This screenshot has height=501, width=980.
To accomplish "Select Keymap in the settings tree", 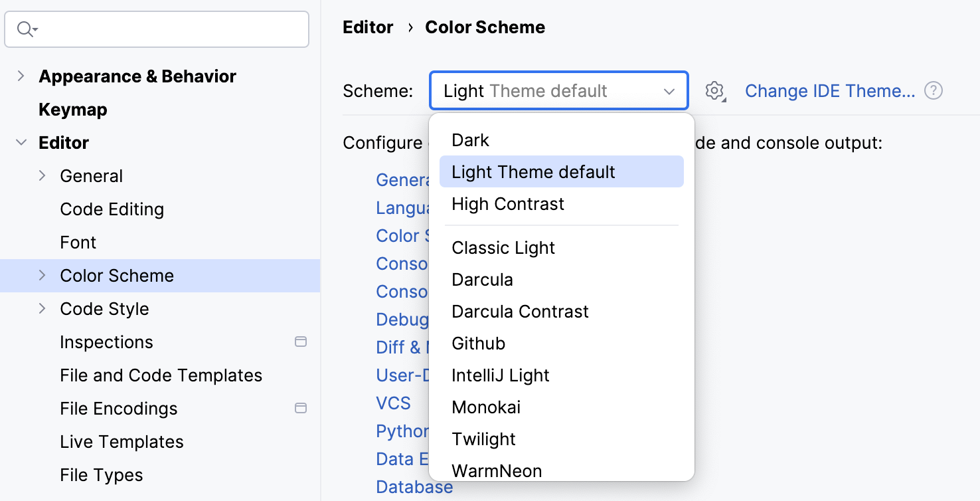I will [x=74, y=109].
